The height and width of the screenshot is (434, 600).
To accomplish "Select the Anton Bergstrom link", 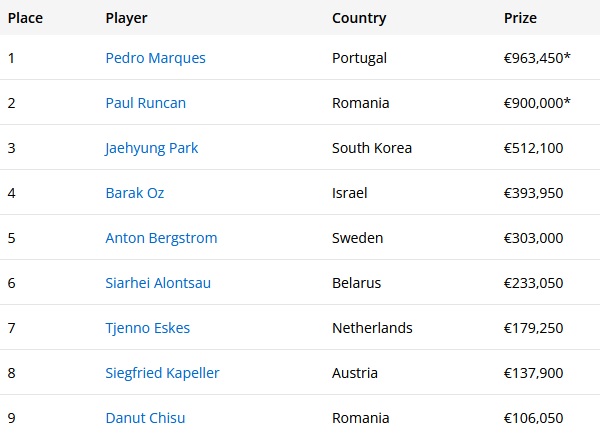I will click(x=161, y=238).
